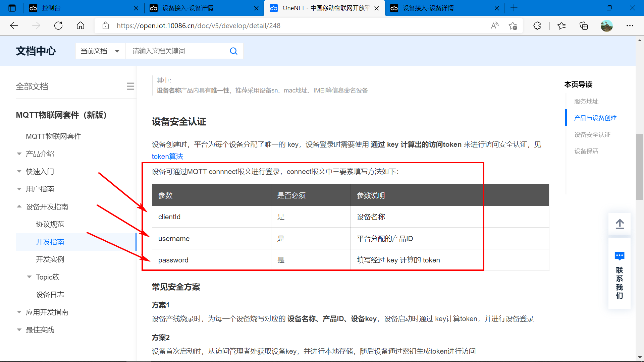
Task: Reload the current page
Action: coord(58,26)
